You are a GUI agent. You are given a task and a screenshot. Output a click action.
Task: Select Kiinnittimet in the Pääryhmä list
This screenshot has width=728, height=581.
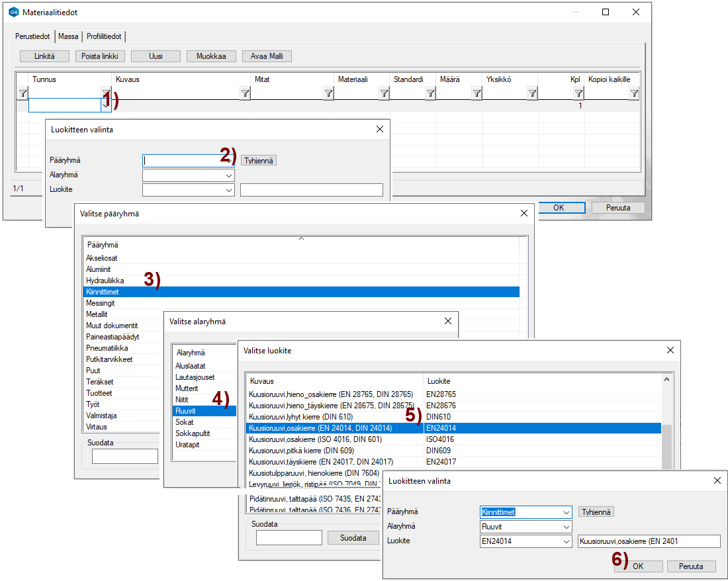click(301, 292)
